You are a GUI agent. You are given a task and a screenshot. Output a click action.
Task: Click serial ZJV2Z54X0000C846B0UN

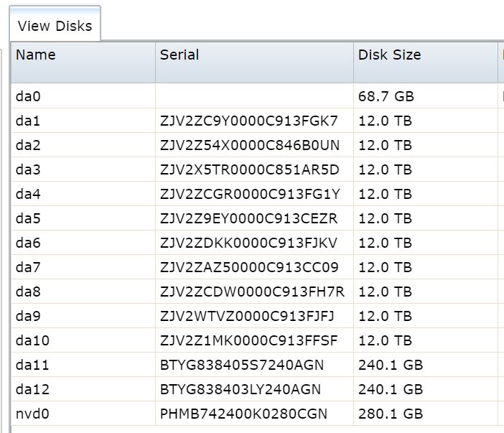[250, 145]
